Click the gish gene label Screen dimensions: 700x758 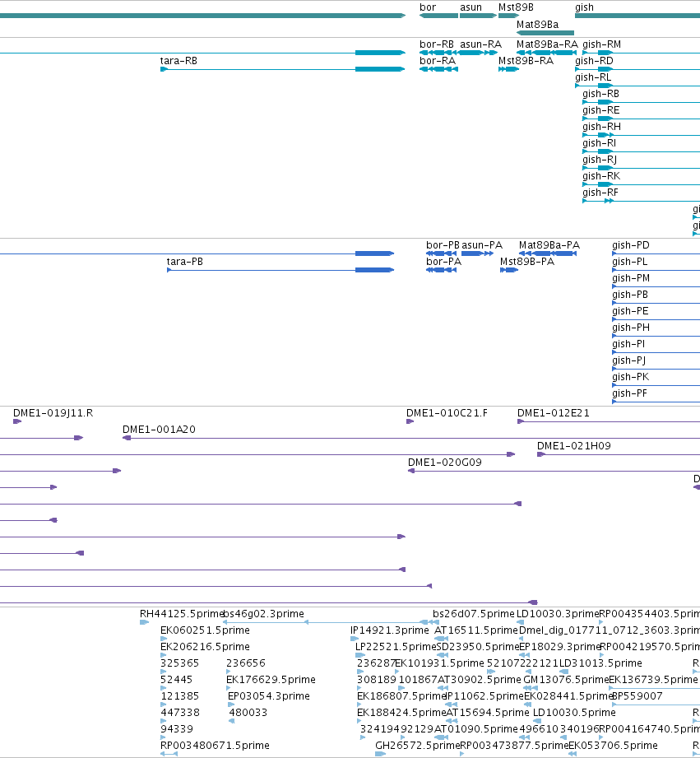[584, 7]
